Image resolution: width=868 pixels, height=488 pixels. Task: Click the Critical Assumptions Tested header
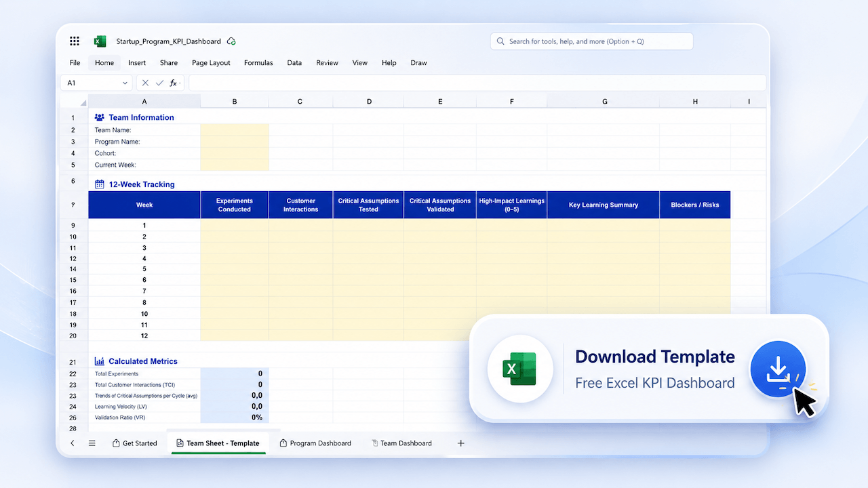click(x=369, y=205)
